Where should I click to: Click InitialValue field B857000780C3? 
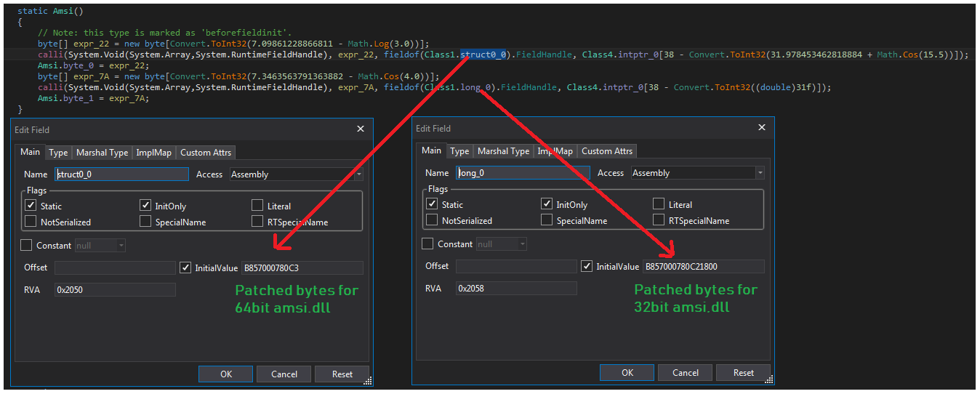(301, 268)
